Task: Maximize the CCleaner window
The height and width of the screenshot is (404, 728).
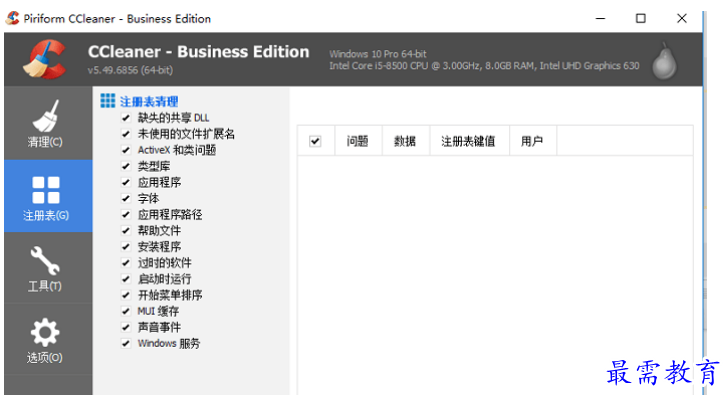Action: 641,19
